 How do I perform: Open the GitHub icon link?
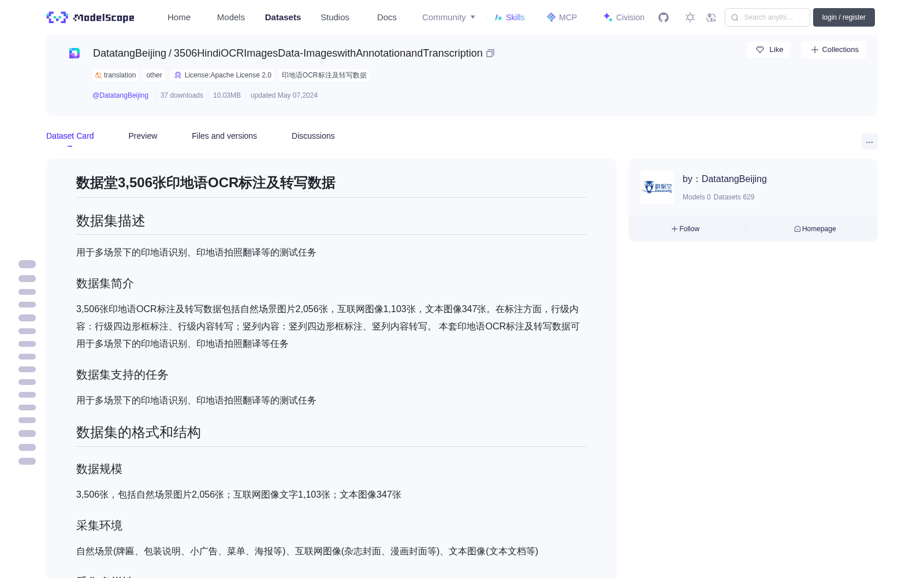664,17
